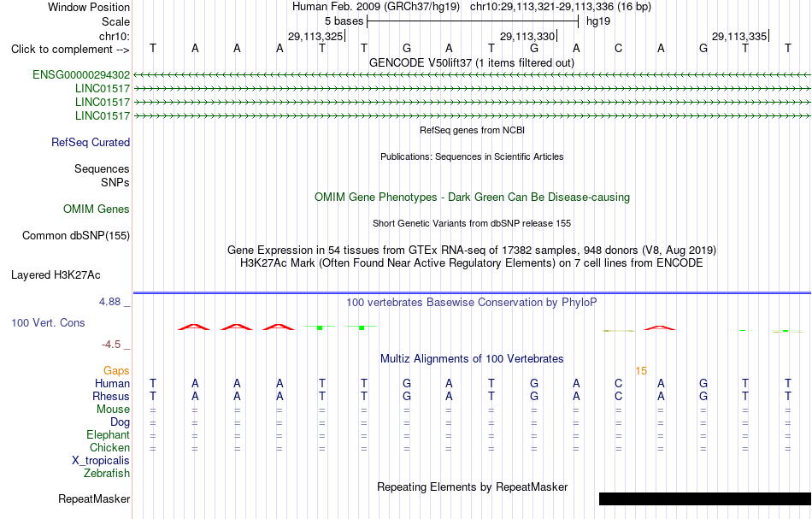Click 'Repeating Elements by RepeatMasker' title

473,487
